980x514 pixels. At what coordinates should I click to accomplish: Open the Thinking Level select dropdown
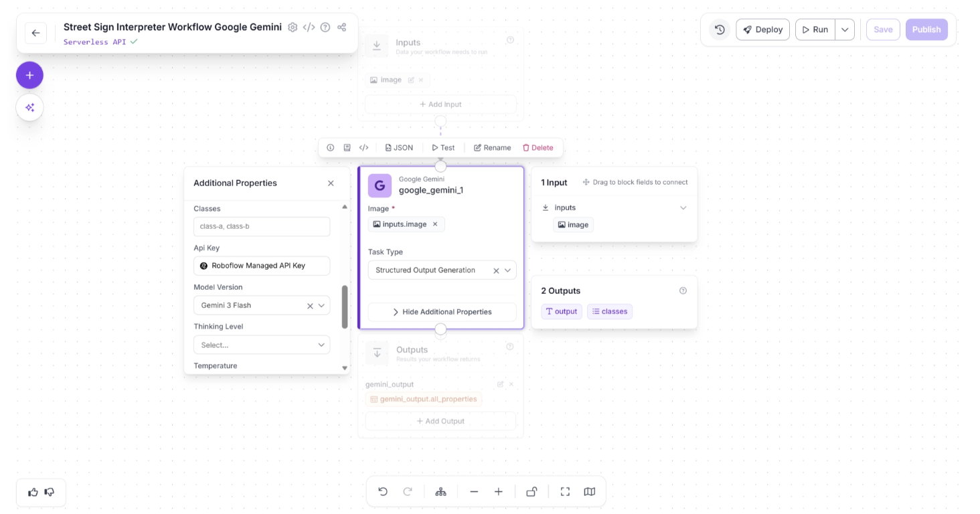(x=261, y=345)
